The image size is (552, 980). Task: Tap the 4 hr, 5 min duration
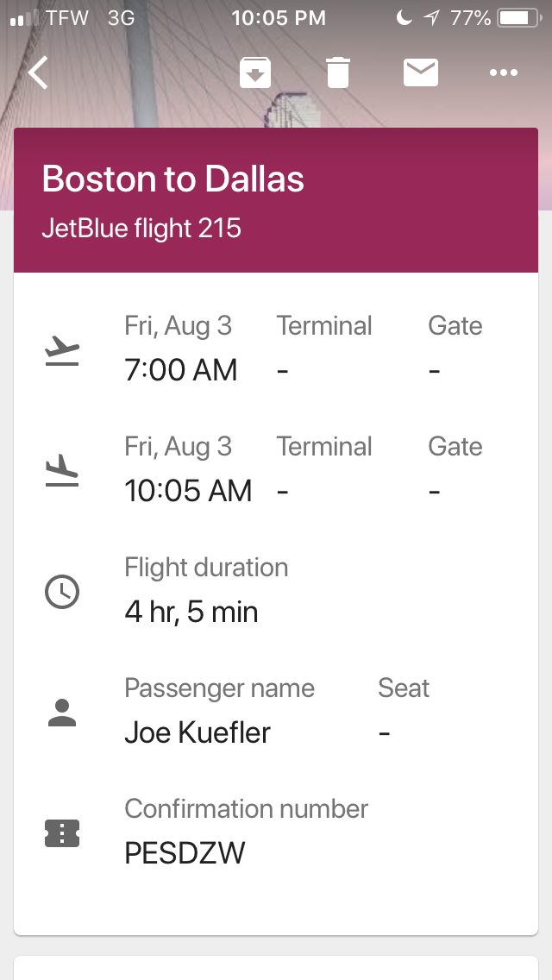tap(191, 612)
